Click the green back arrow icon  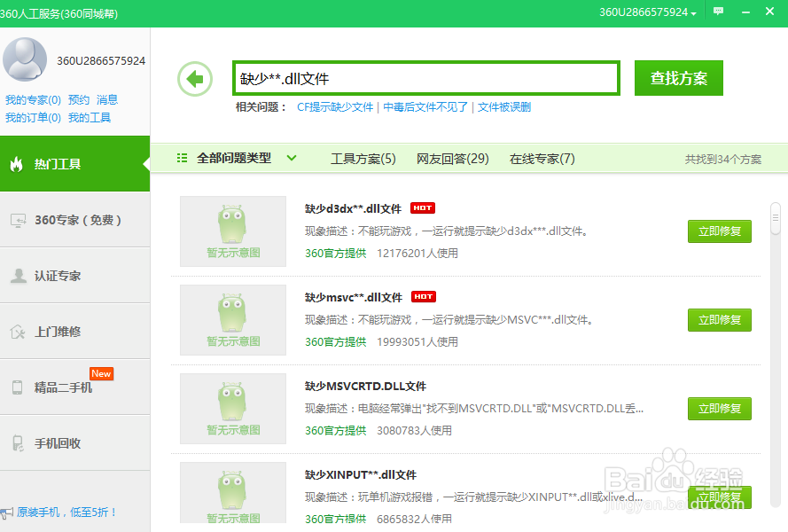coord(196,78)
